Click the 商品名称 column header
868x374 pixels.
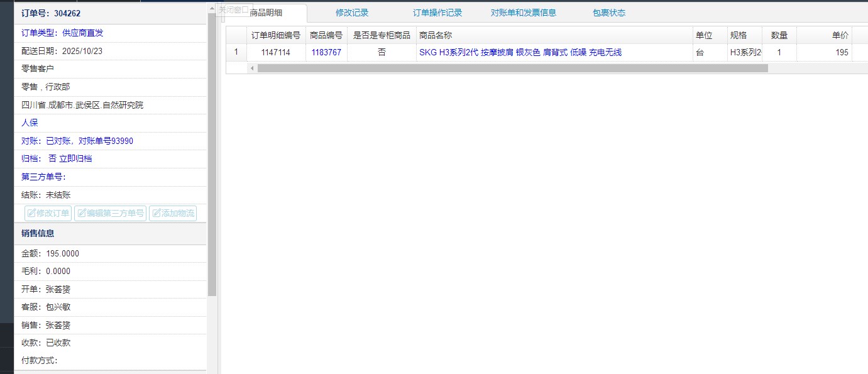click(435, 35)
